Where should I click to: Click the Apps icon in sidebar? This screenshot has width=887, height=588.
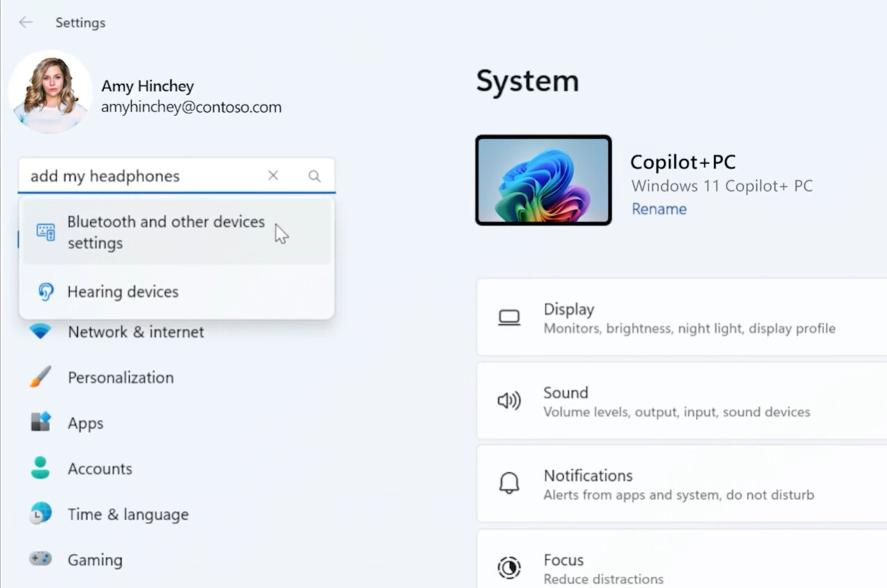(x=40, y=422)
